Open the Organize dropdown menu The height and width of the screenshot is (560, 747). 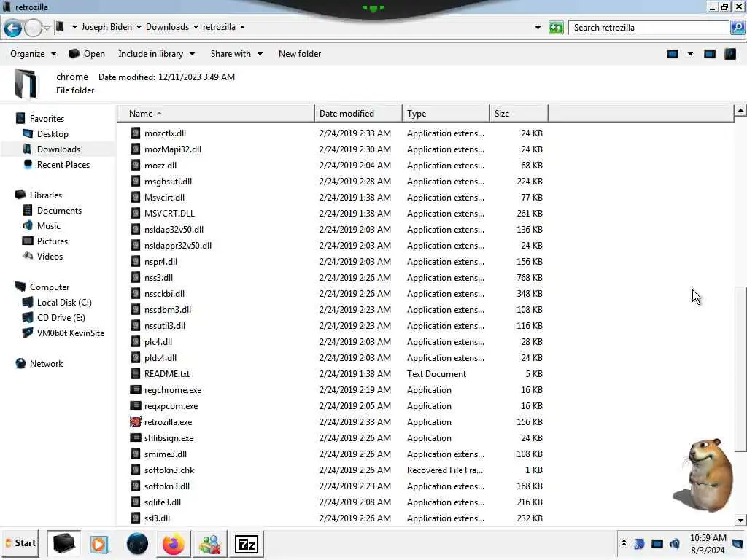[x=33, y=54]
